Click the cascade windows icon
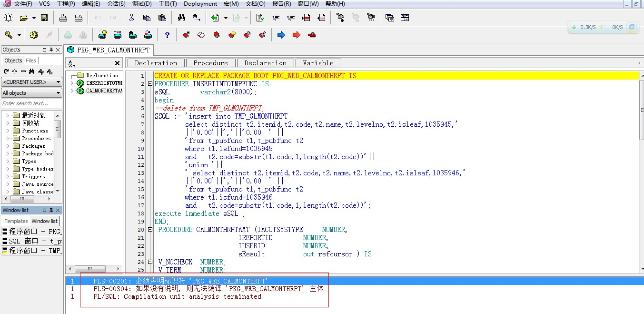The height and width of the screenshot is (314, 644). (x=390, y=18)
